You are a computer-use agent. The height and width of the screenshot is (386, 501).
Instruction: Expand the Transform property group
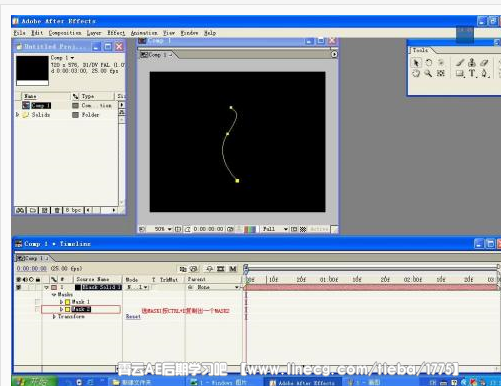point(54,317)
